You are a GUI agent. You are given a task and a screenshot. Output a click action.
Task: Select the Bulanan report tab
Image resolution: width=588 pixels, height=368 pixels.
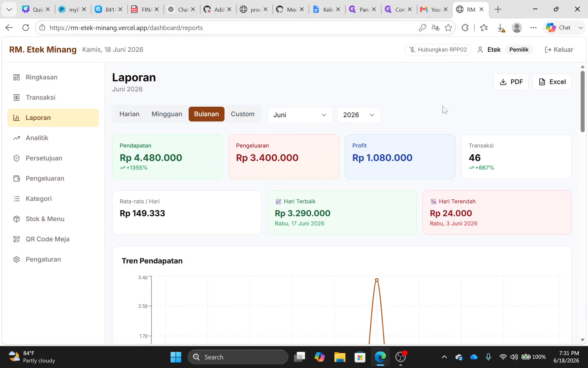pyautogui.click(x=207, y=114)
